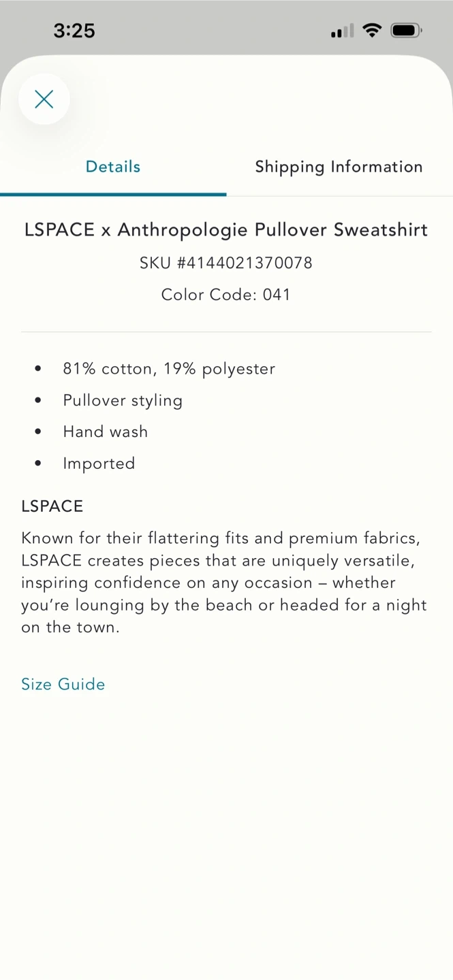Image resolution: width=453 pixels, height=980 pixels.
Task: Click the LSPACE x Anthropologie Pullover Sweatshirt title
Action: tap(226, 230)
